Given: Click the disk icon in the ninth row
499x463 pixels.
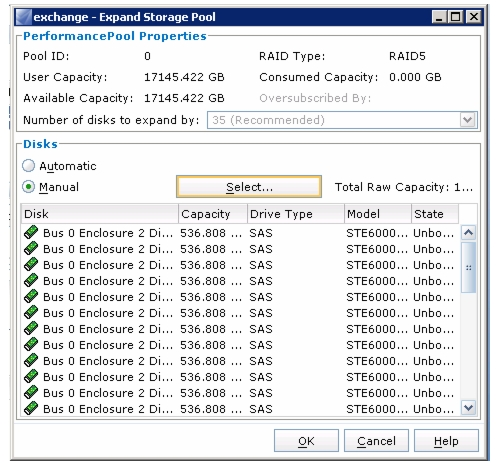Looking at the screenshot, I should click(31, 360).
